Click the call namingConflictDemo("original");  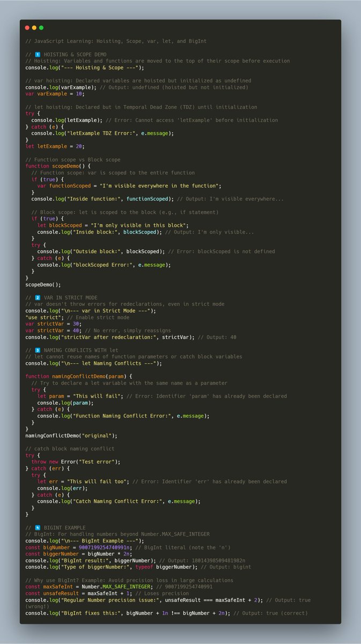pyautogui.click(x=71, y=435)
